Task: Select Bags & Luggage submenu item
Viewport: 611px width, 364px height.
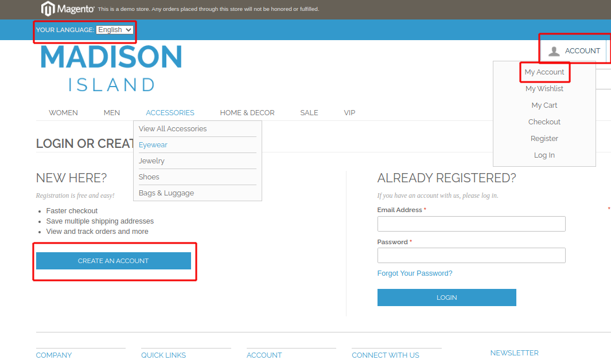Action: click(166, 193)
